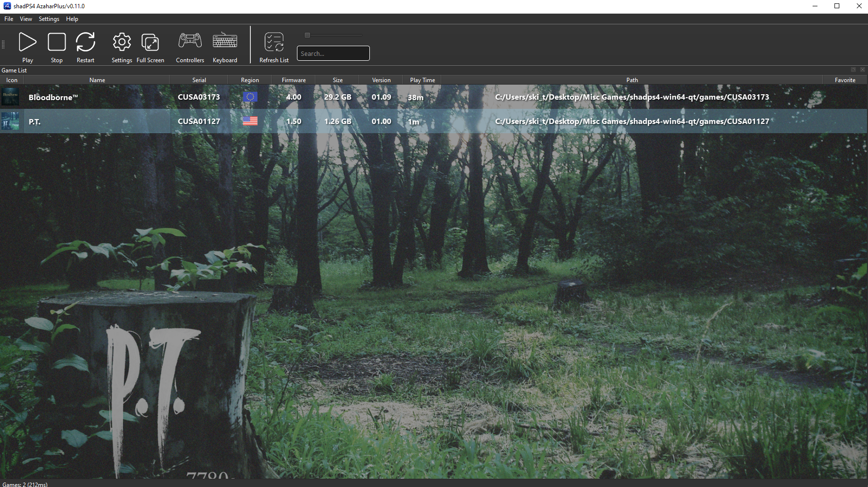Click the Games count status bar text

click(x=25, y=484)
